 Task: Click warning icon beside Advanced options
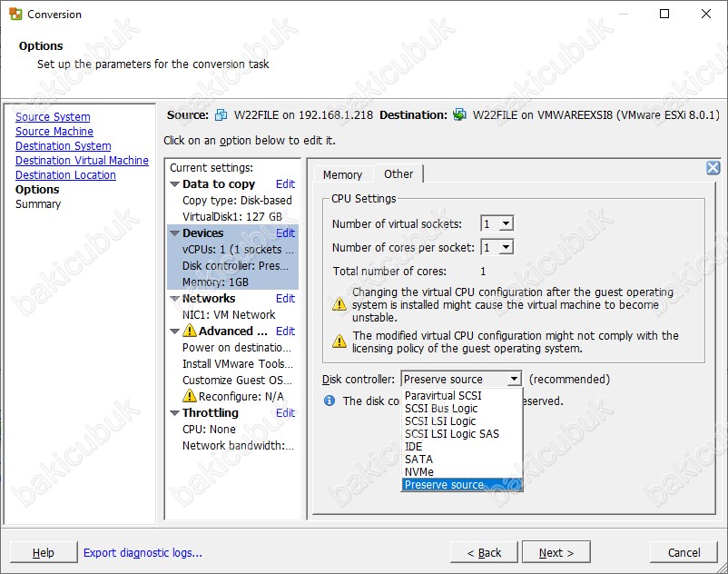point(190,331)
